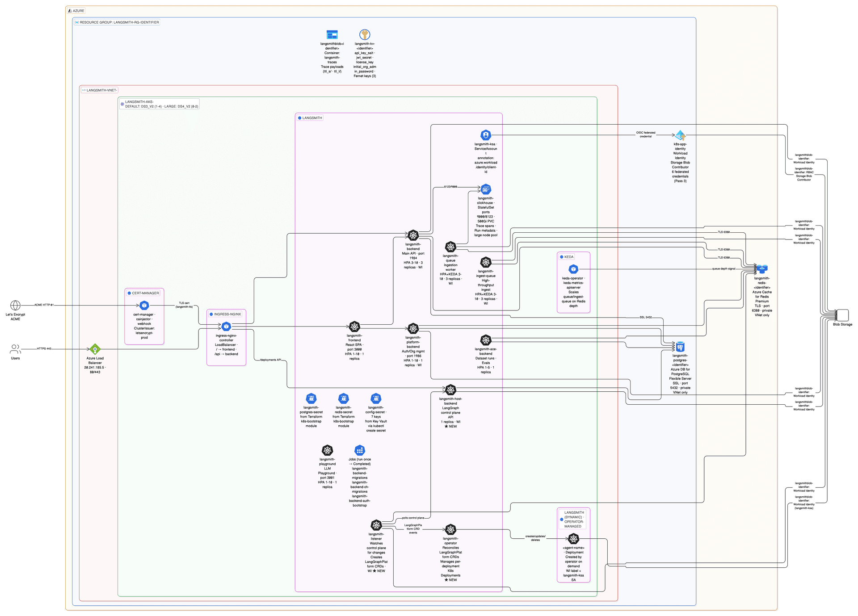Select the LANGSMITH namespace label
This screenshot has width=858, height=616.
[x=310, y=118]
